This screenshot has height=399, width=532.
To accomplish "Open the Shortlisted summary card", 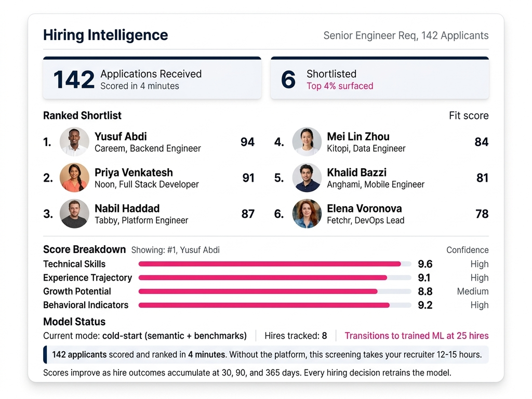I will [x=379, y=79].
